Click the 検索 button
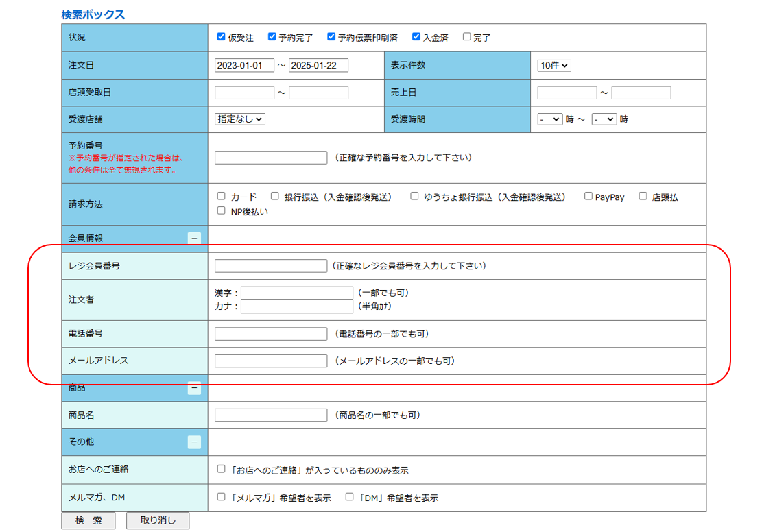Image resolution: width=762 pixels, height=532 pixels. (x=88, y=520)
